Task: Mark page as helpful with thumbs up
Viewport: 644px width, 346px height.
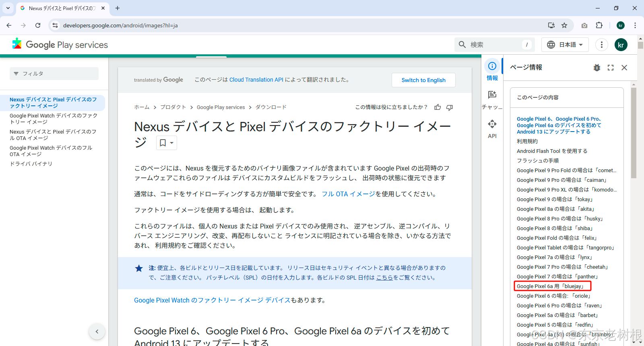Action: [438, 107]
